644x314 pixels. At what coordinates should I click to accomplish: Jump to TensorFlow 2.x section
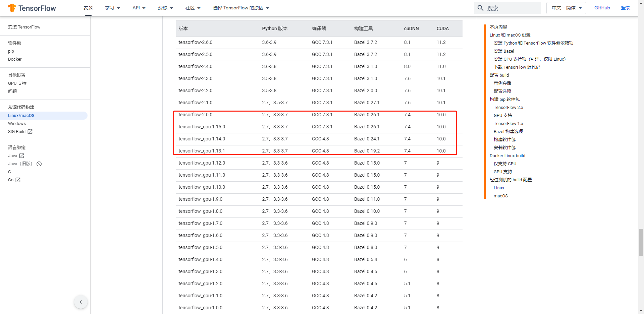[508, 108]
